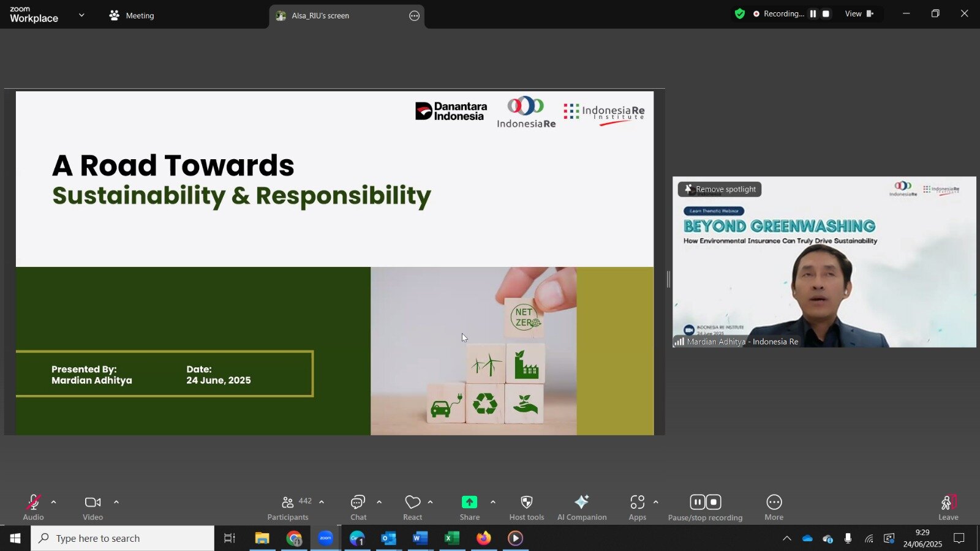980x551 pixels.
Task: Click the Recording... status indicator
Action: pos(778,13)
